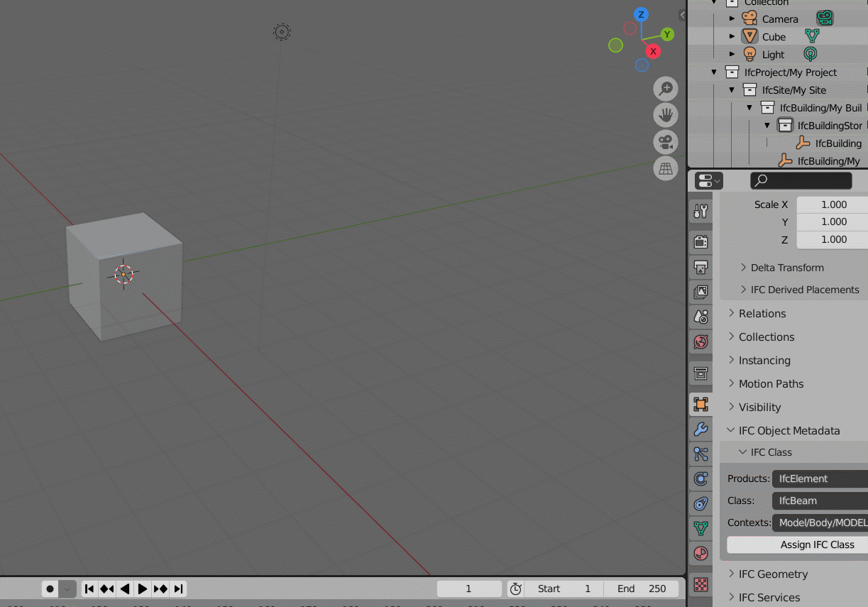The width and height of the screenshot is (868, 607).
Task: Select the Texture properties checkerboard icon
Action: (x=701, y=584)
